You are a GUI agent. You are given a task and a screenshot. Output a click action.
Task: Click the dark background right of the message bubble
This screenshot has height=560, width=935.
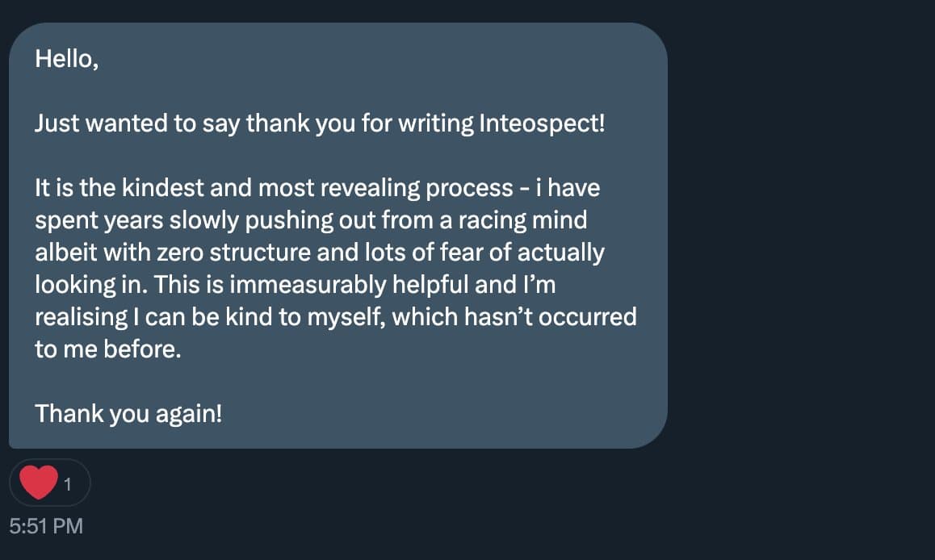[799, 242]
